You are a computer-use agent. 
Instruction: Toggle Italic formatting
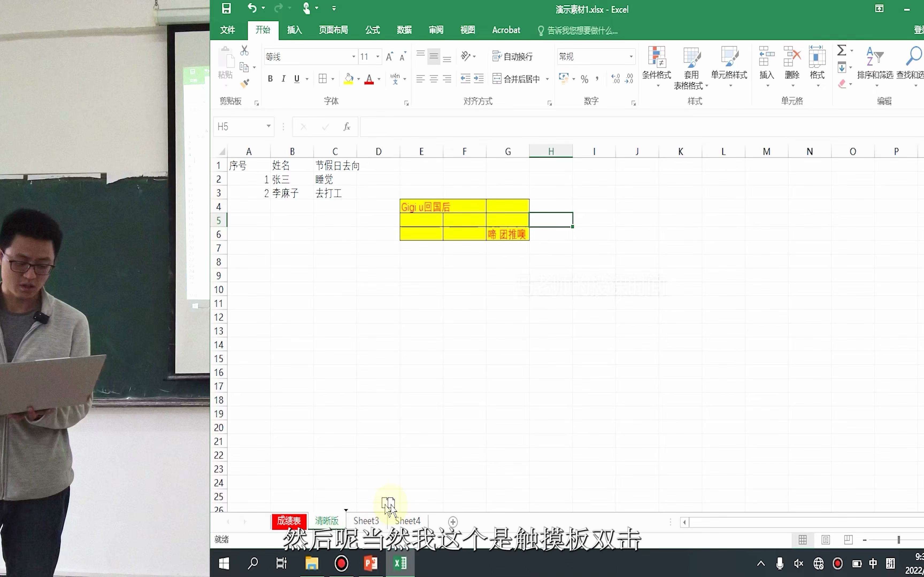click(283, 79)
